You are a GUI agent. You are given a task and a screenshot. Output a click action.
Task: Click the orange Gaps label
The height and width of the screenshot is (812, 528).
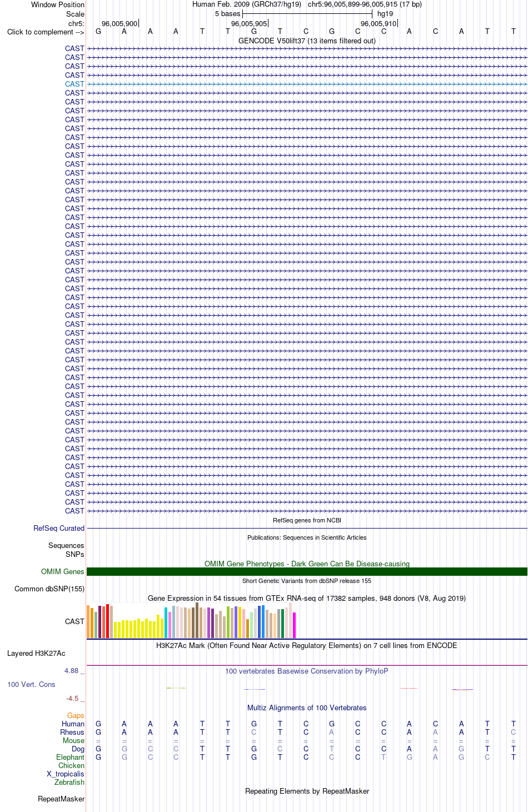point(76,716)
